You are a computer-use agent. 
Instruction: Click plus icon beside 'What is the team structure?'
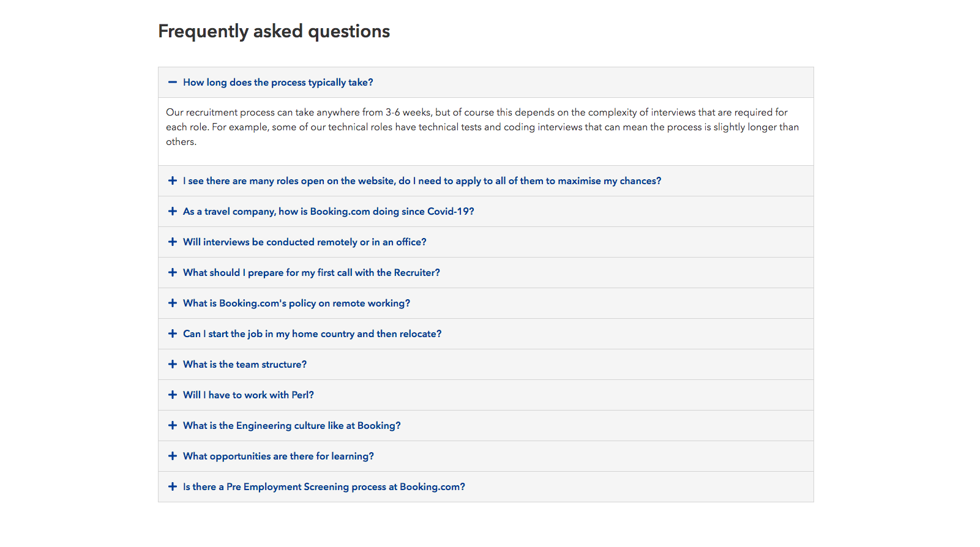tap(173, 364)
